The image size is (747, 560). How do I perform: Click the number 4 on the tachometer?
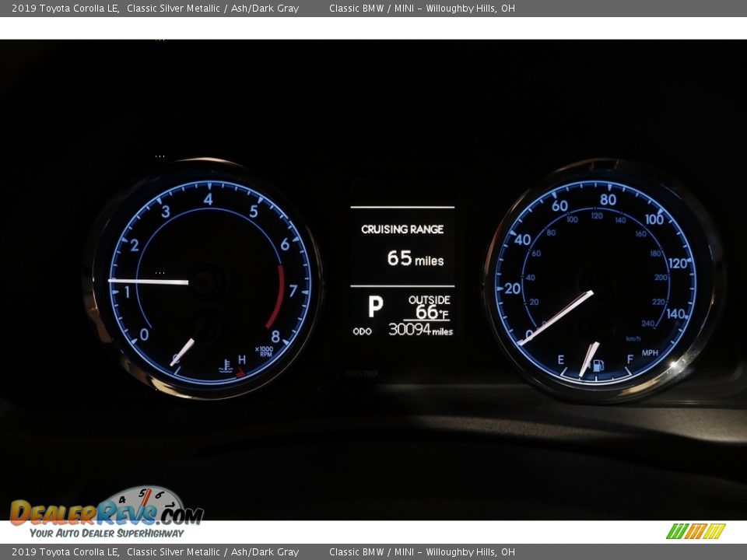coord(209,199)
